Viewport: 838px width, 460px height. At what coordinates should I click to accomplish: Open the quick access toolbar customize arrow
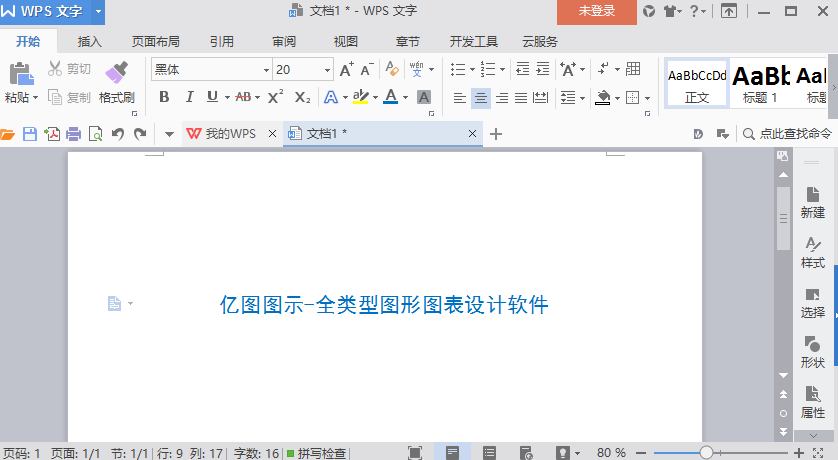click(169, 134)
